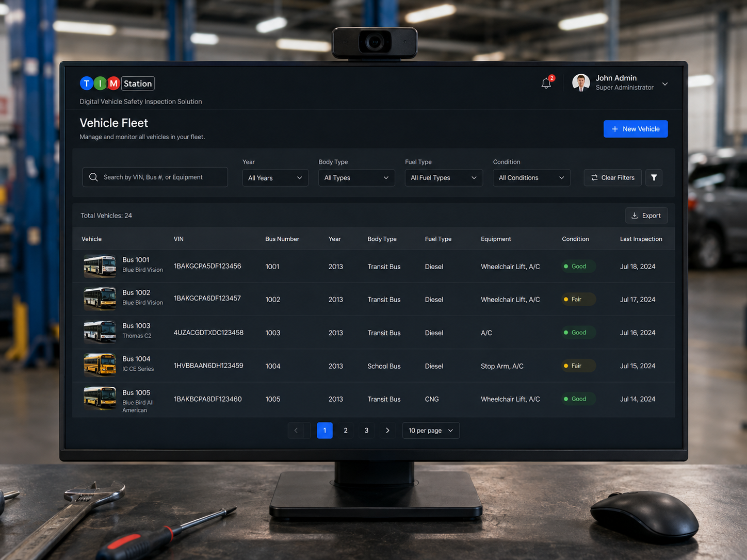
Task: Click the Good badge for Bus 1003
Action: pyautogui.click(x=579, y=333)
